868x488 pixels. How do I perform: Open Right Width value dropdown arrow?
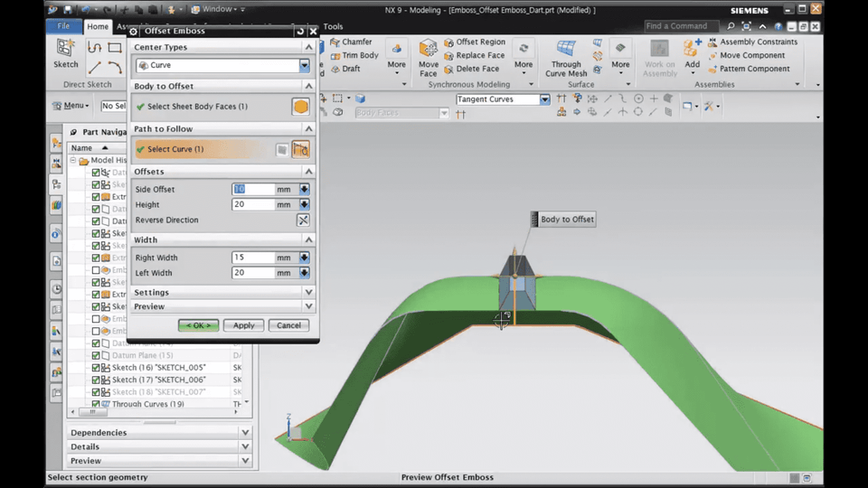[304, 258]
